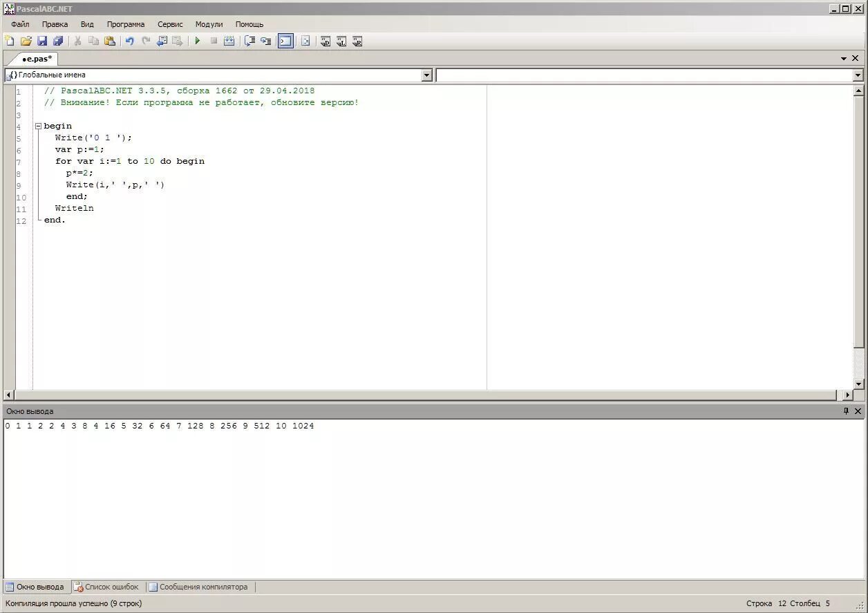
Task: Run the program with the green arrow
Action: [x=198, y=41]
